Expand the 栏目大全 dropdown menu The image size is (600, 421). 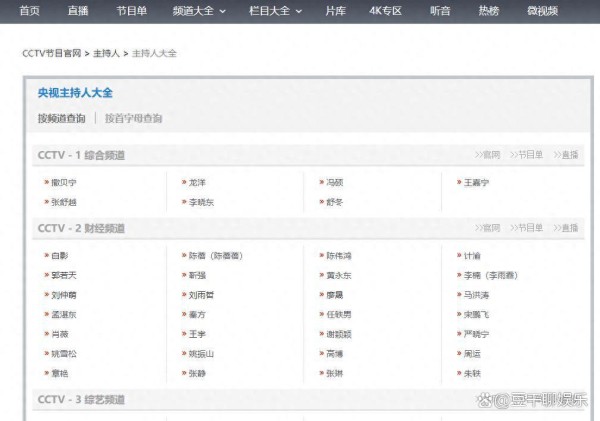(x=276, y=11)
